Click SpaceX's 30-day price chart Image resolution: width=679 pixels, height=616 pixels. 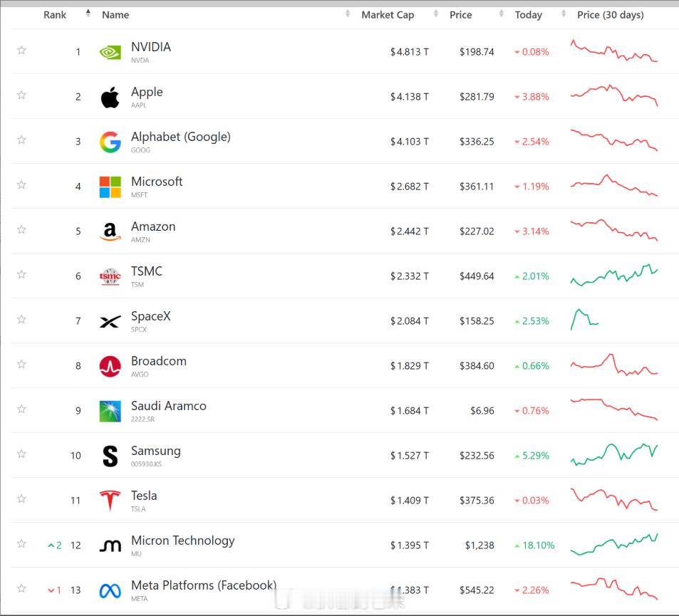click(x=585, y=320)
